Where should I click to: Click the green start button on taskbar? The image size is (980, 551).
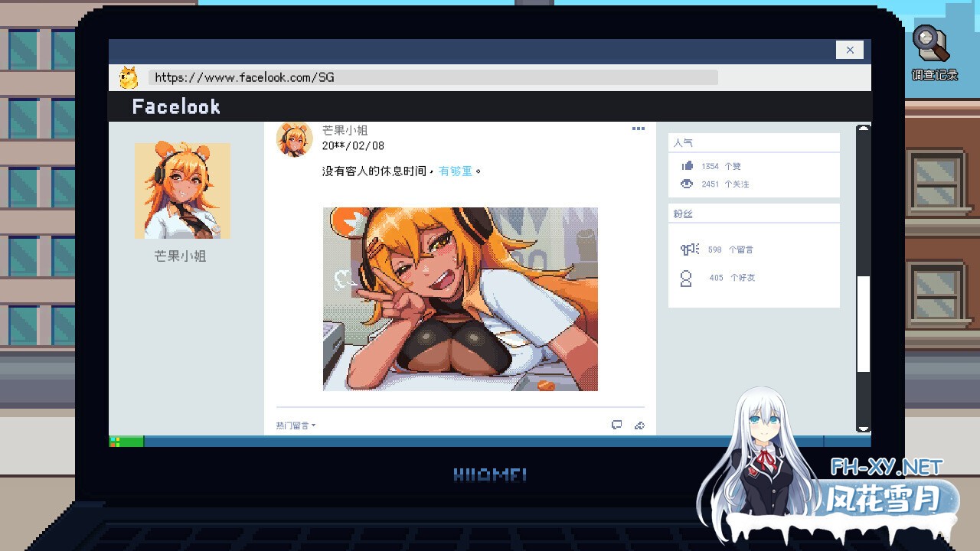(x=126, y=442)
